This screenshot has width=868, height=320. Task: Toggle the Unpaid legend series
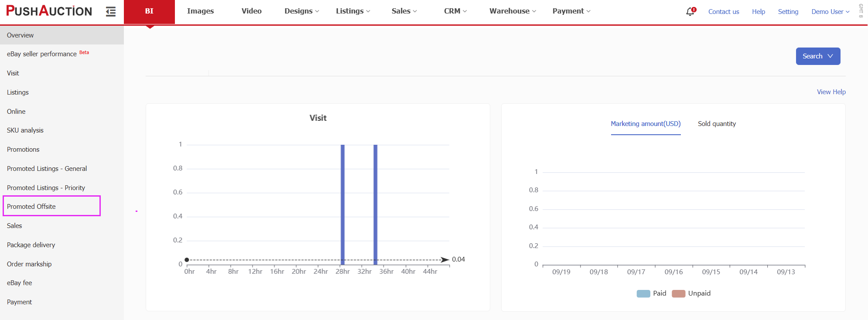691,293
